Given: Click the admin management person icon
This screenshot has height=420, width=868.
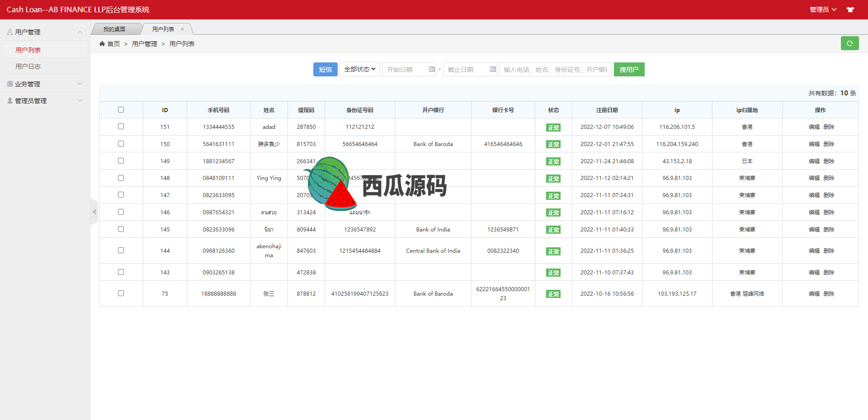Looking at the screenshot, I should coord(10,100).
